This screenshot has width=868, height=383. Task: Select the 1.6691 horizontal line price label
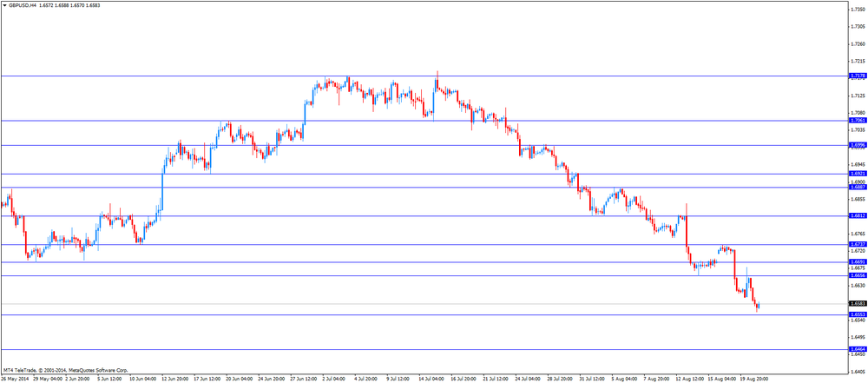tap(858, 261)
